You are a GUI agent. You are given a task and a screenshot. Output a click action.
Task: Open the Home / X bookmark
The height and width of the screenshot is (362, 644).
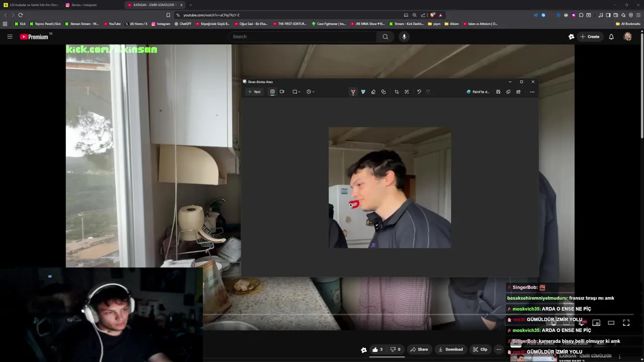coord(136,24)
